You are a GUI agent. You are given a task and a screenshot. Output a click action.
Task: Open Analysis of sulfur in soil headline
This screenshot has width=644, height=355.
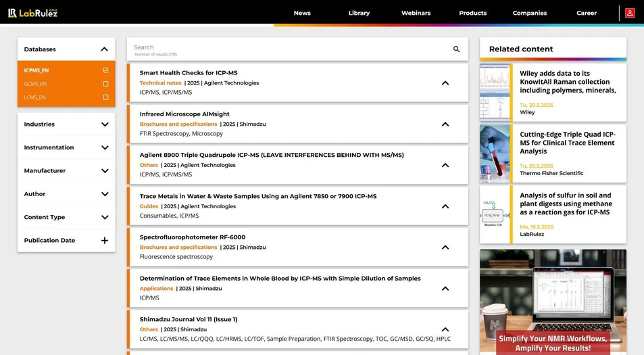tap(566, 204)
